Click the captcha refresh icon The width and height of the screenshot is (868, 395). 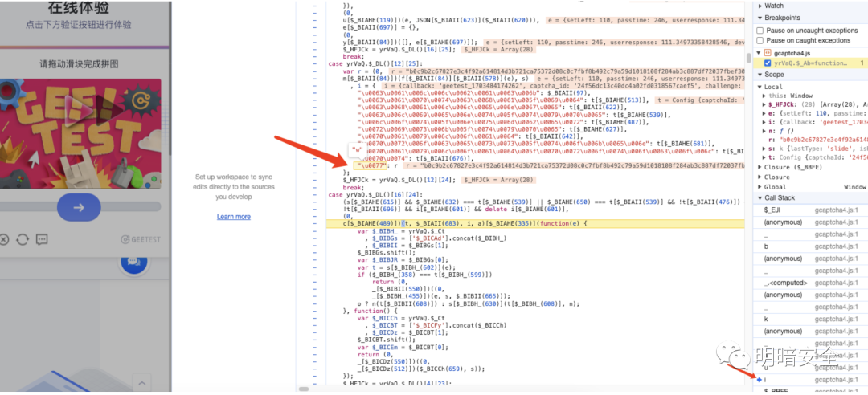click(x=23, y=239)
